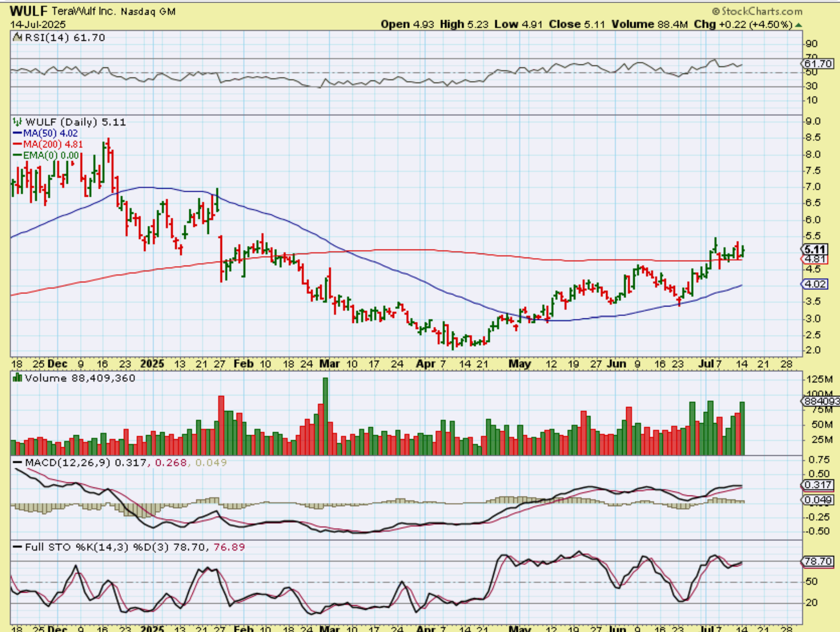840x632 pixels.
Task: Click the bold WULF ticker in the header
Action: point(29,11)
